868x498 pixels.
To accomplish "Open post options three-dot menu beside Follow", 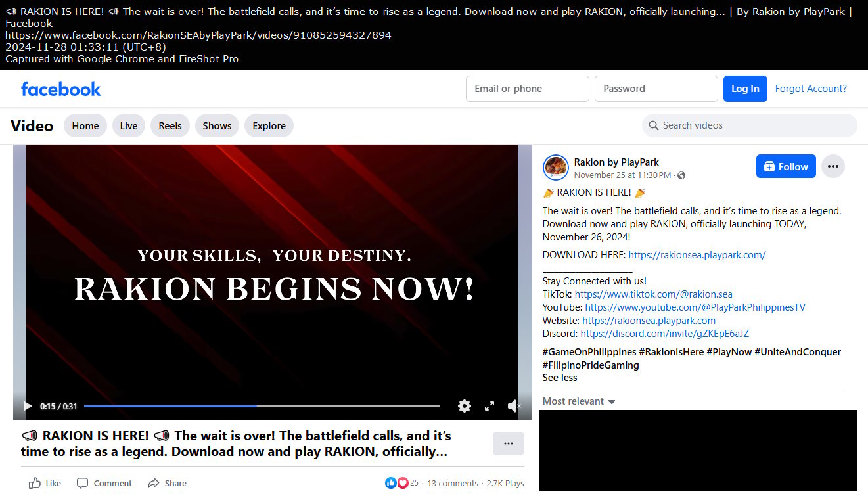I will [833, 167].
